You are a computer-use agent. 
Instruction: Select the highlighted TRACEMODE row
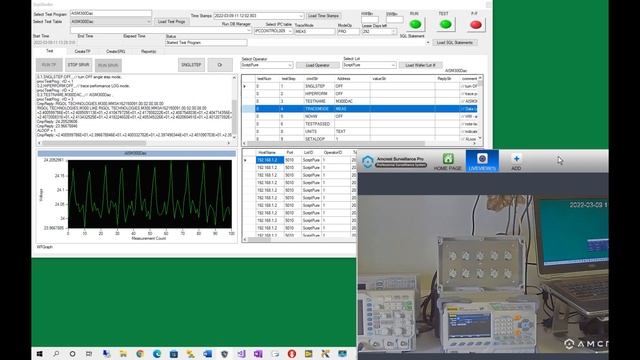click(360, 109)
